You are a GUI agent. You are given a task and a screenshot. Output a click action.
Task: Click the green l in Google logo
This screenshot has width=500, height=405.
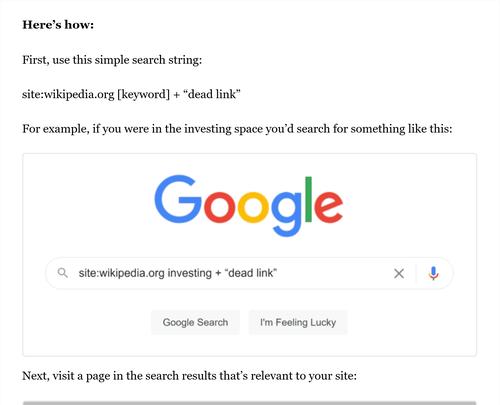pyautogui.click(x=308, y=199)
